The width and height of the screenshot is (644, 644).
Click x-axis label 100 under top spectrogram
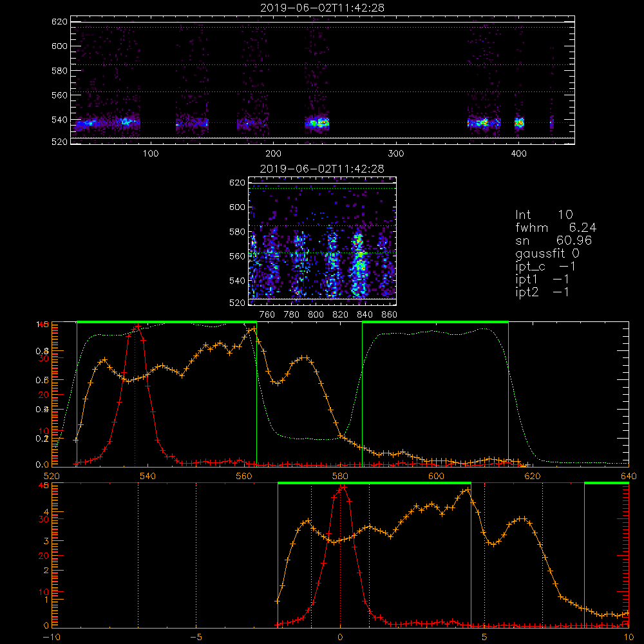click(x=151, y=154)
